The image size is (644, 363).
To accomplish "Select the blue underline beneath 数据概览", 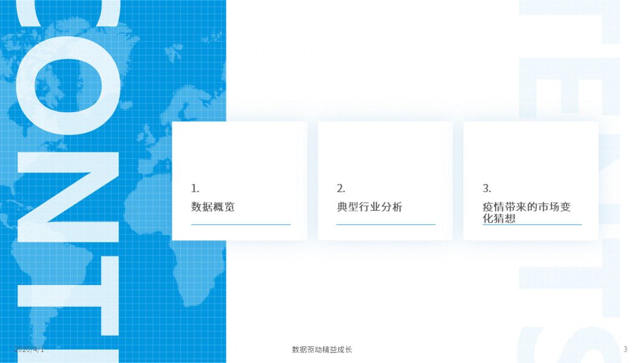I will tap(241, 224).
